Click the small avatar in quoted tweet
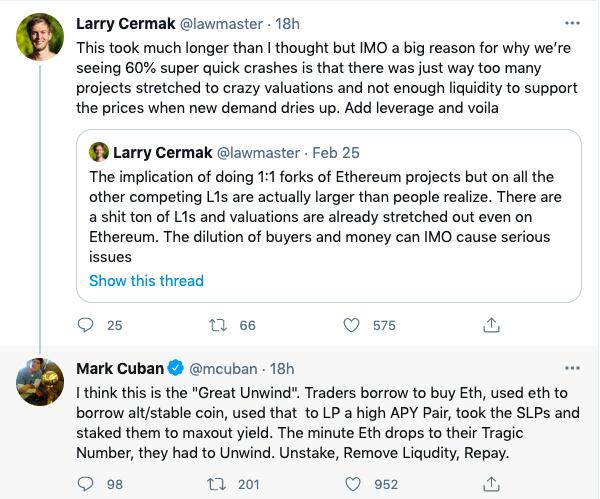Image resolution: width=600 pixels, height=499 pixels. pyautogui.click(x=99, y=152)
